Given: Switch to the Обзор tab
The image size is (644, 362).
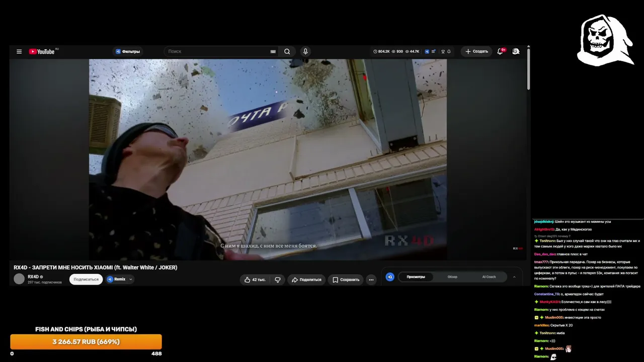Looking at the screenshot, I should pyautogui.click(x=452, y=277).
